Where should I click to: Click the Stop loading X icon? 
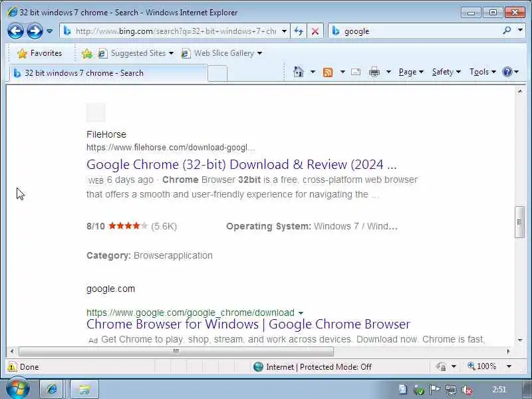pyautogui.click(x=315, y=31)
